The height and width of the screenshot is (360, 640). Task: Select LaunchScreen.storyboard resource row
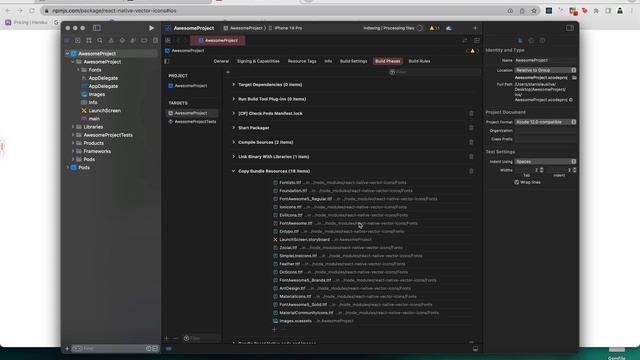coord(322,240)
